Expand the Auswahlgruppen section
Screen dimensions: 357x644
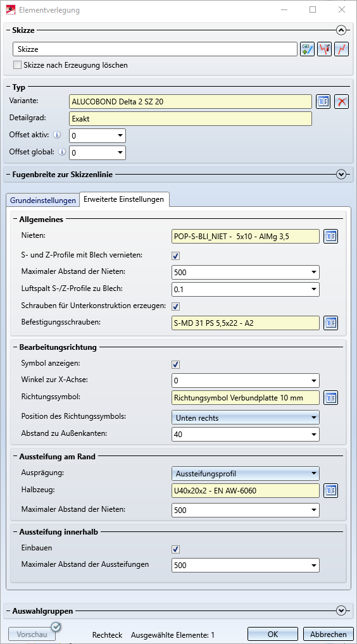click(341, 610)
